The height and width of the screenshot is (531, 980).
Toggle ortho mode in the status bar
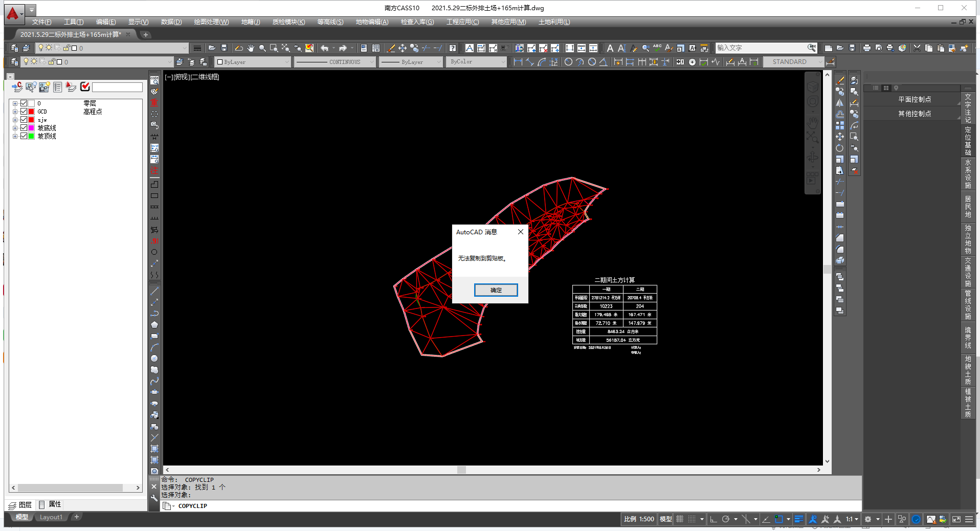click(714, 519)
